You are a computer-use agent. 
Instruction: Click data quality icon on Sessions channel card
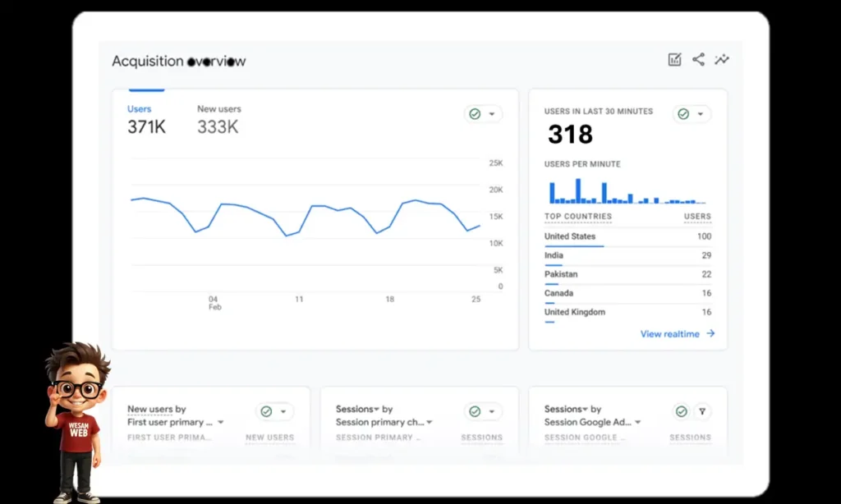coord(476,410)
